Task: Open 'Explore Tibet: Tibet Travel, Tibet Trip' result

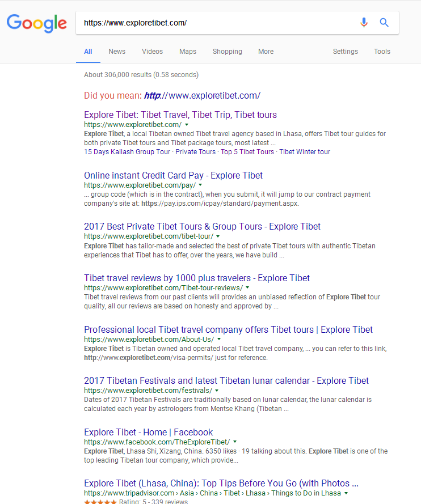Action: click(x=180, y=115)
